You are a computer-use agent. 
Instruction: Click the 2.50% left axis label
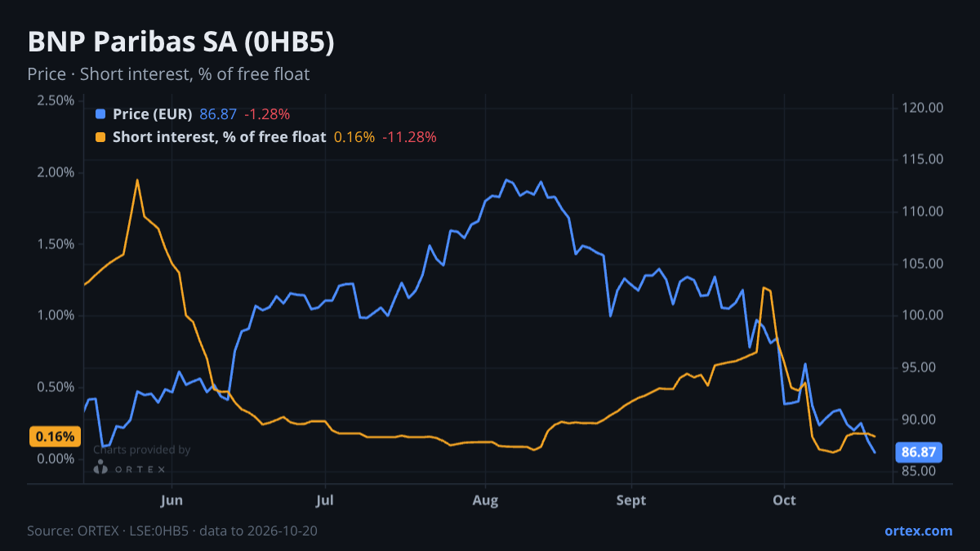coord(56,100)
